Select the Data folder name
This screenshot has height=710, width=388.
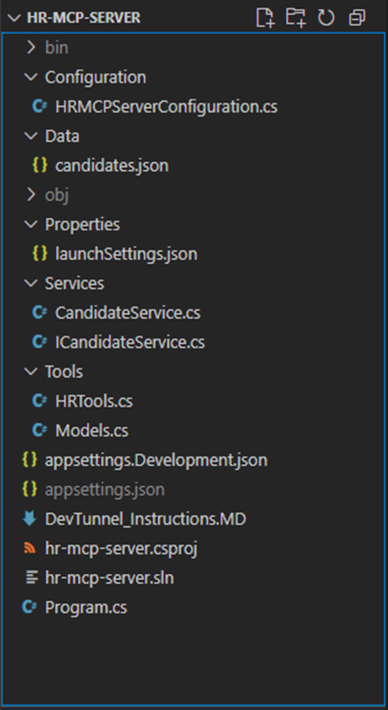62,136
